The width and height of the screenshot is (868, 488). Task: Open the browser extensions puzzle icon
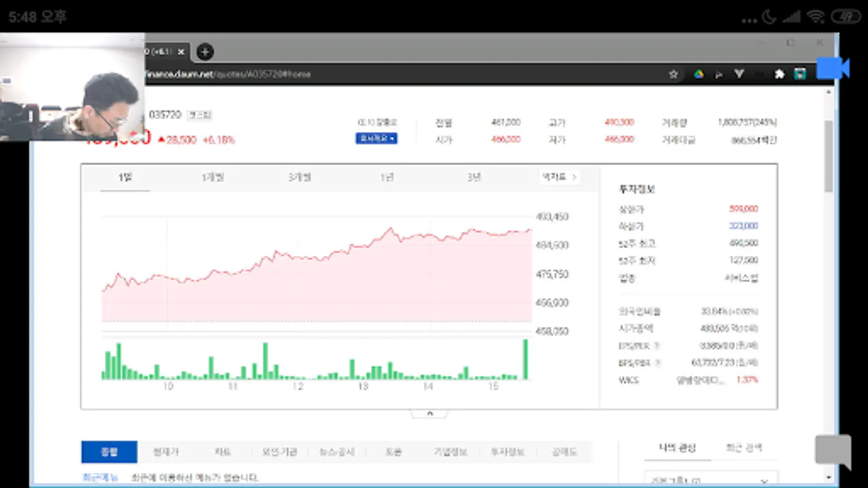779,74
